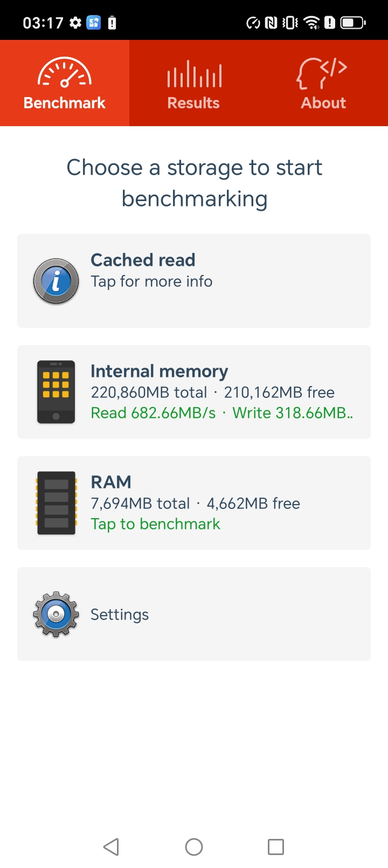The image size is (388, 868).
Task: Tap the Results bar chart icon
Action: point(194,74)
